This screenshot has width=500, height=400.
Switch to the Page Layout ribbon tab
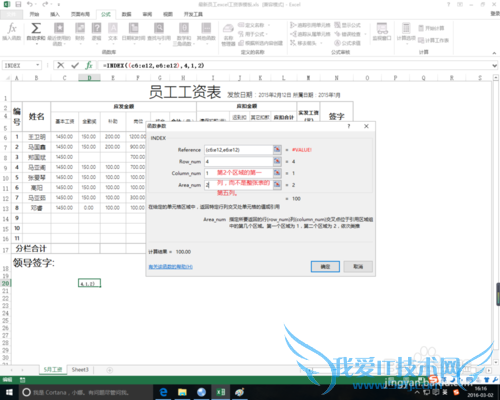tap(80, 14)
